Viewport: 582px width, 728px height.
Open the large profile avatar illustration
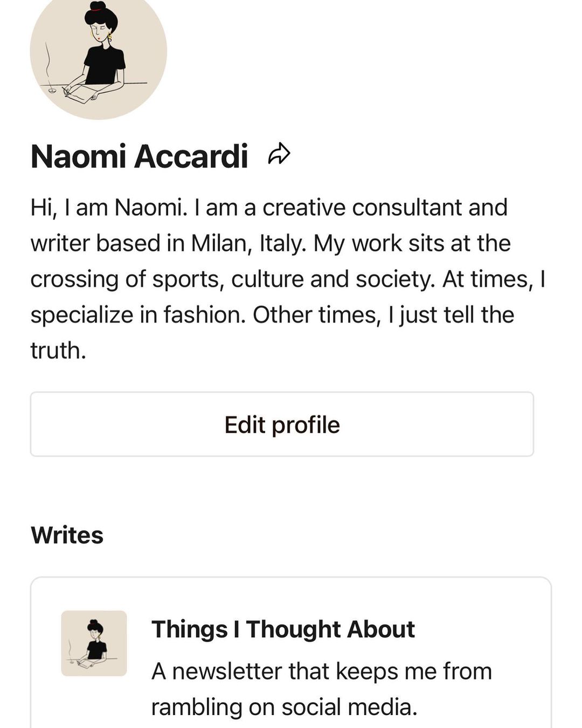(x=99, y=54)
